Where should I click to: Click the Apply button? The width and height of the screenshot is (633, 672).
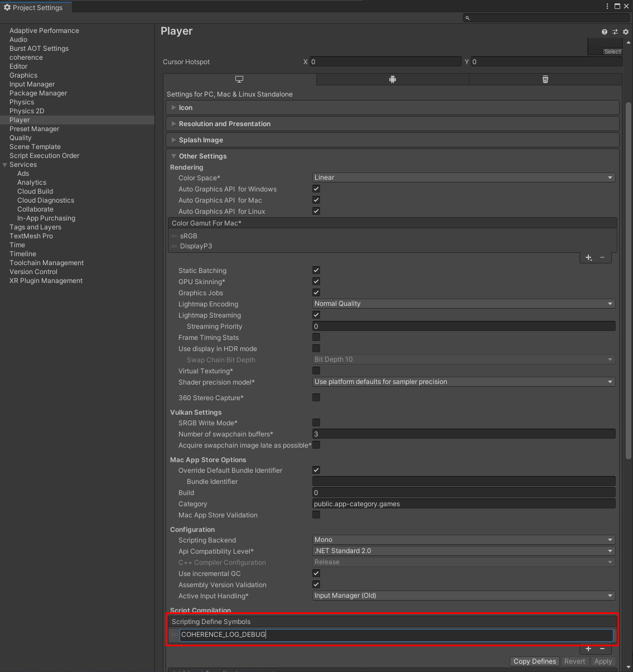pos(603,661)
